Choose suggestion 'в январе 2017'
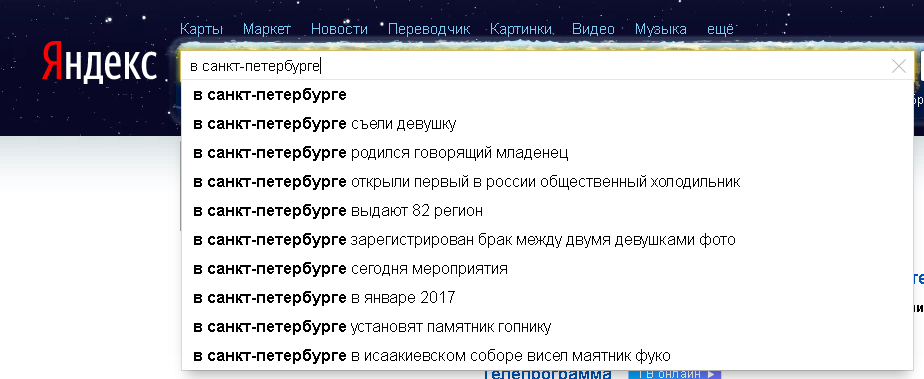Viewport: 924px width, 379px height. click(x=547, y=298)
